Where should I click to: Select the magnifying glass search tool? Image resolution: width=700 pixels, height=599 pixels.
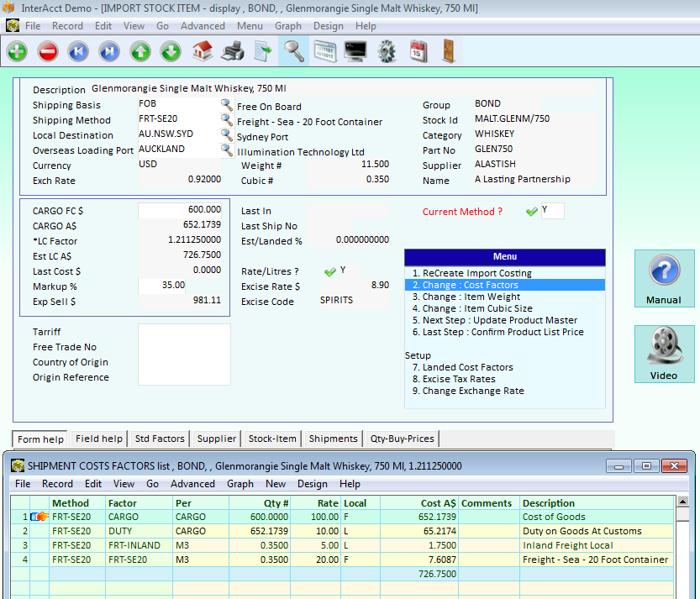point(294,51)
